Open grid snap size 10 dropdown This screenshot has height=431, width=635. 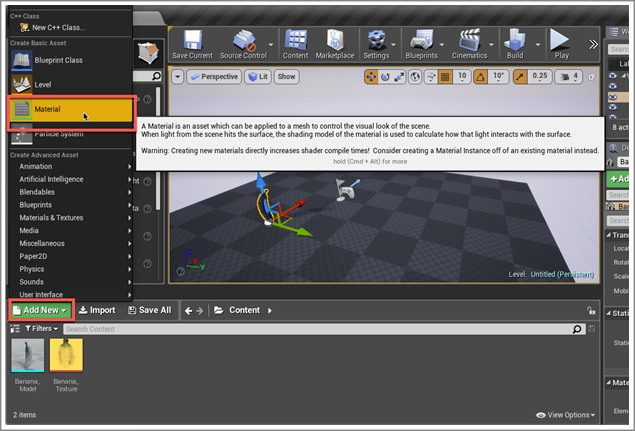coord(462,77)
